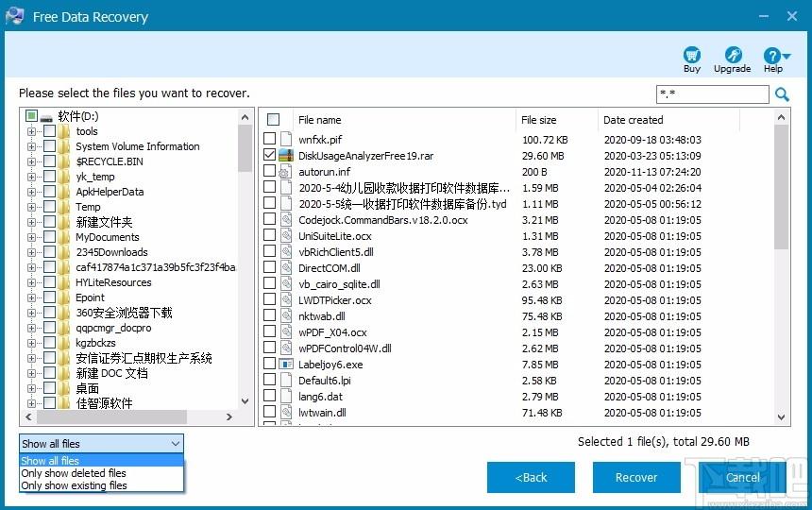The height and width of the screenshot is (510, 812).
Task: Expand the 新建文件夹 folder node
Action: click(x=31, y=222)
